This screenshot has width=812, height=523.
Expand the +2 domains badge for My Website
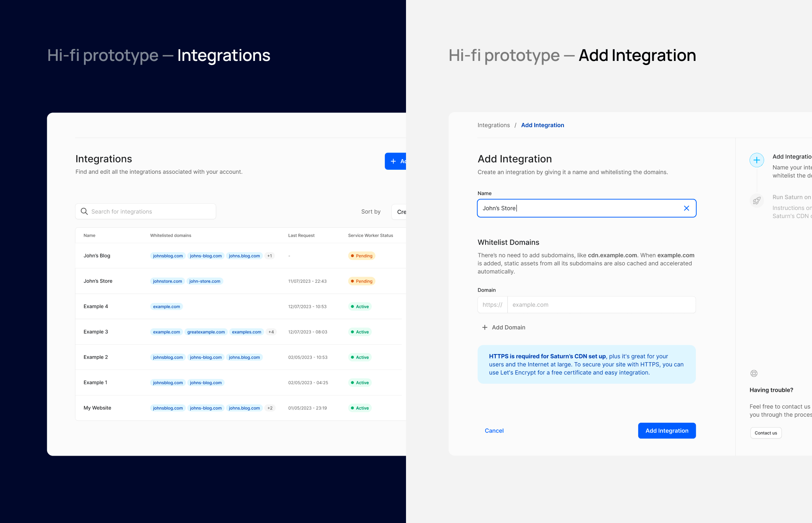[x=270, y=408]
